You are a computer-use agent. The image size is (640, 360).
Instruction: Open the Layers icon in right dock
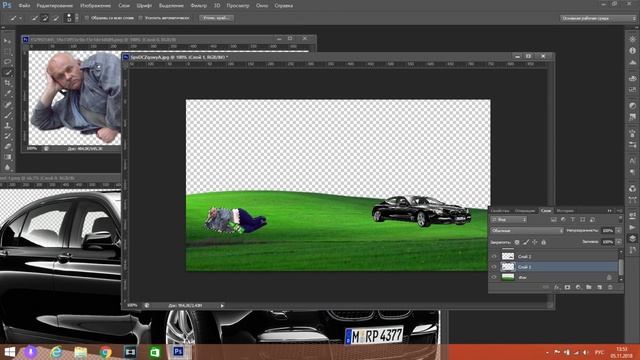pos(632,238)
